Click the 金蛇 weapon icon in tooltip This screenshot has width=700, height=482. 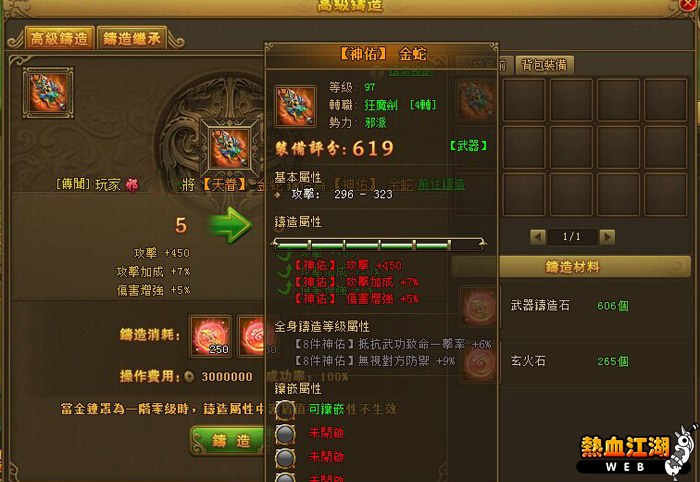click(296, 106)
